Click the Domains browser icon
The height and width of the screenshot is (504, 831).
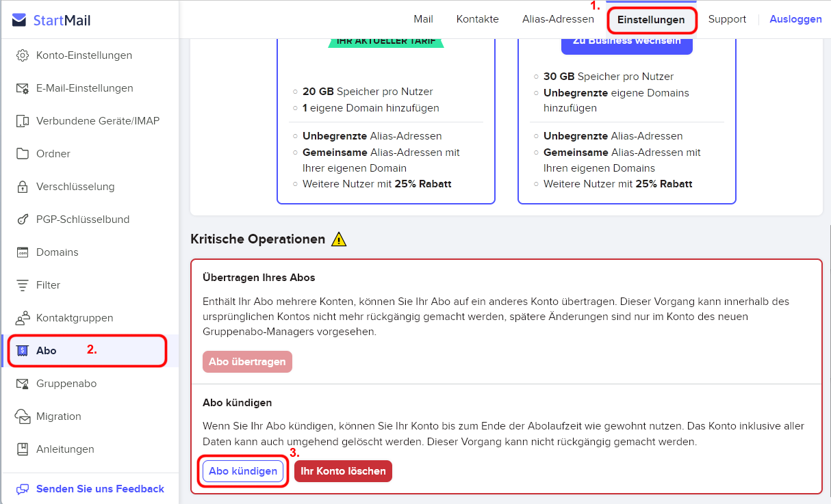tap(23, 252)
